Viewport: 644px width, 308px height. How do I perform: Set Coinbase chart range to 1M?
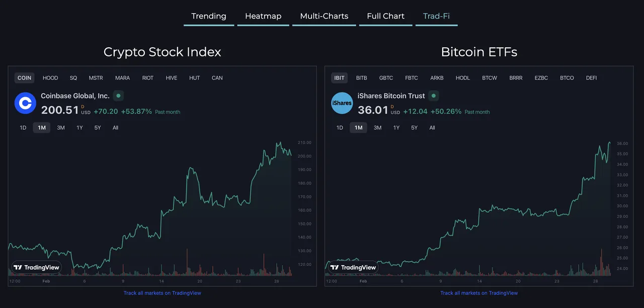click(x=42, y=128)
